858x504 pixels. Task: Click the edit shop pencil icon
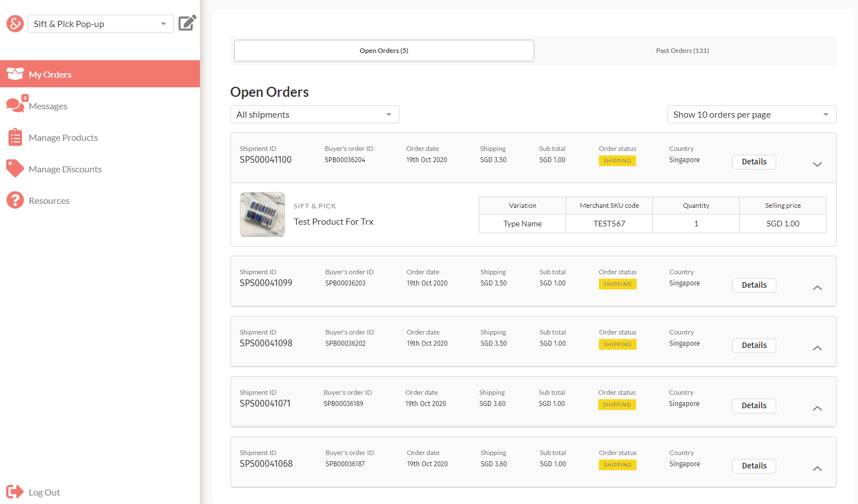point(187,23)
